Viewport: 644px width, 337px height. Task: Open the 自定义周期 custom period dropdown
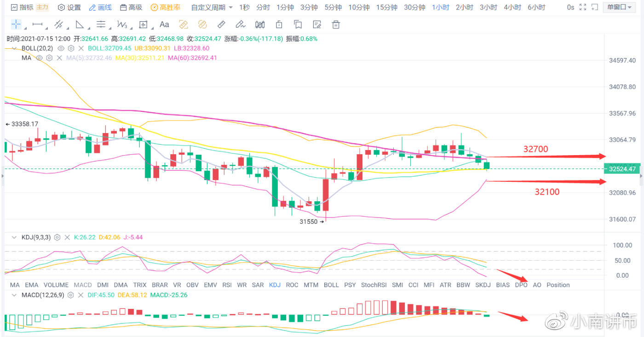tap(212, 7)
